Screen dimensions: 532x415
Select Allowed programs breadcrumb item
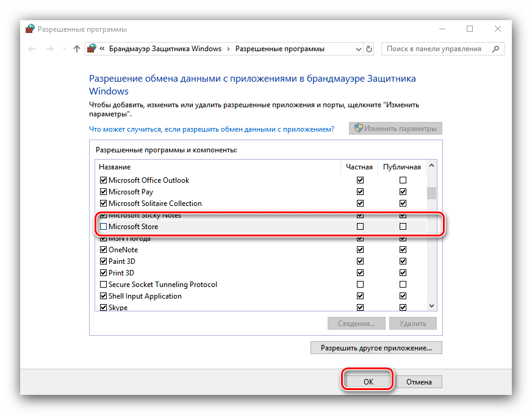(x=279, y=49)
